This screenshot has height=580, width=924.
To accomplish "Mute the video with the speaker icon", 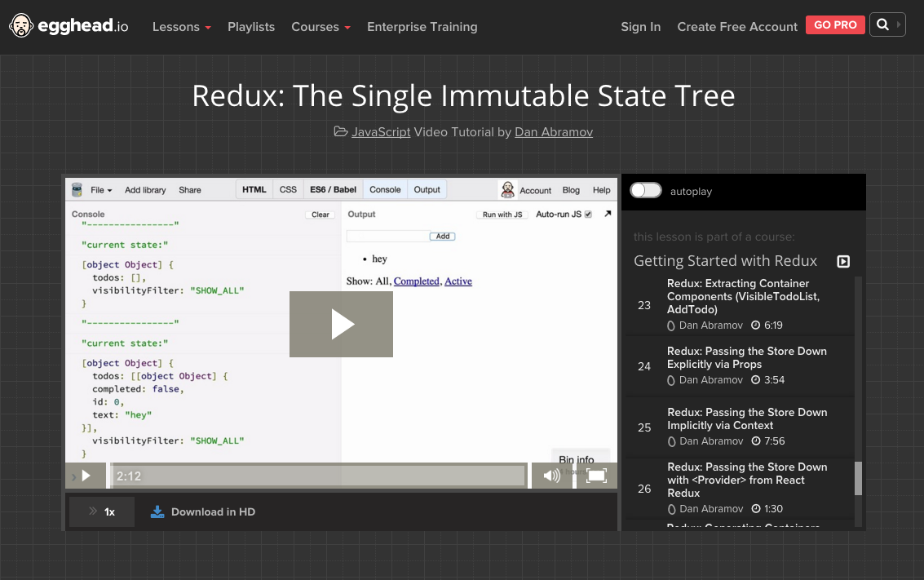I will point(551,476).
